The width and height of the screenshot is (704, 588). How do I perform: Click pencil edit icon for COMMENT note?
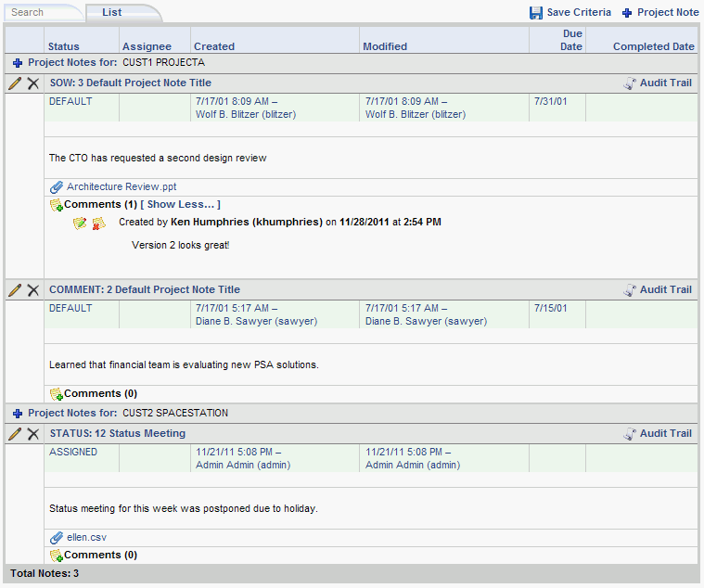[x=15, y=290]
